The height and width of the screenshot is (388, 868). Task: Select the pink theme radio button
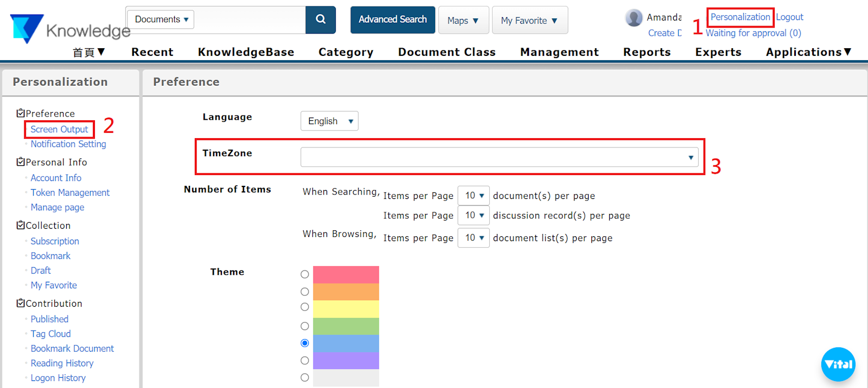click(x=305, y=275)
